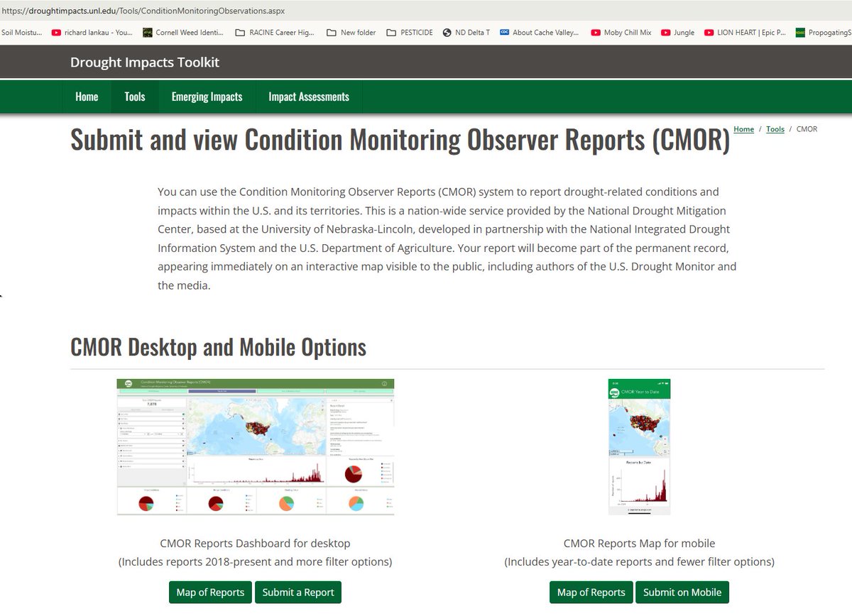Image resolution: width=852 pixels, height=616 pixels.
Task: Click the Submit on Mobile button
Action: (682, 592)
